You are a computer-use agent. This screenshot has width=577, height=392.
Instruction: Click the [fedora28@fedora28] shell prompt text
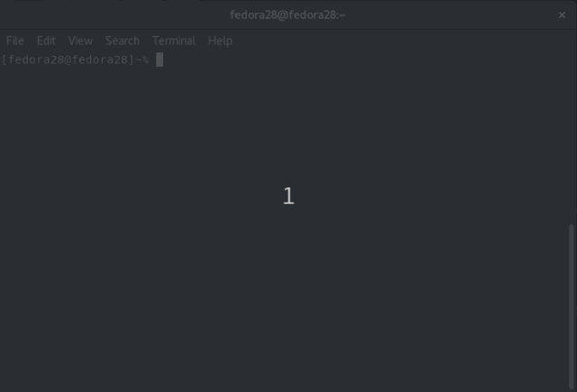[69, 59]
